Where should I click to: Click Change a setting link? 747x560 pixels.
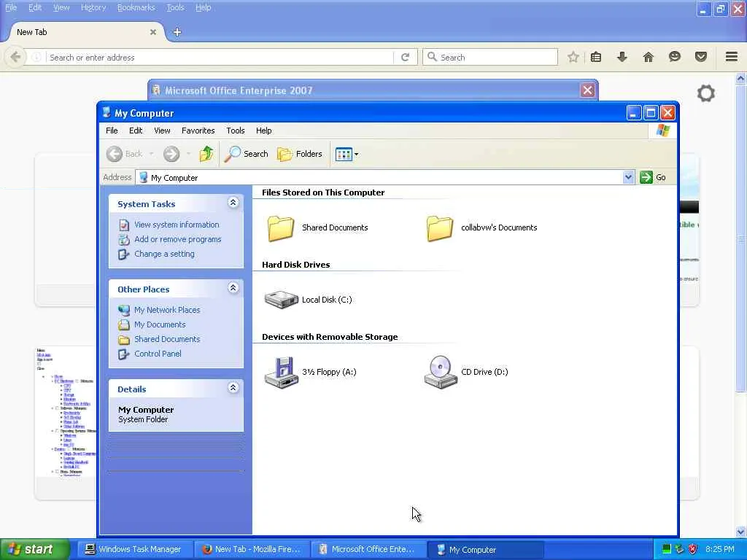[x=164, y=254]
